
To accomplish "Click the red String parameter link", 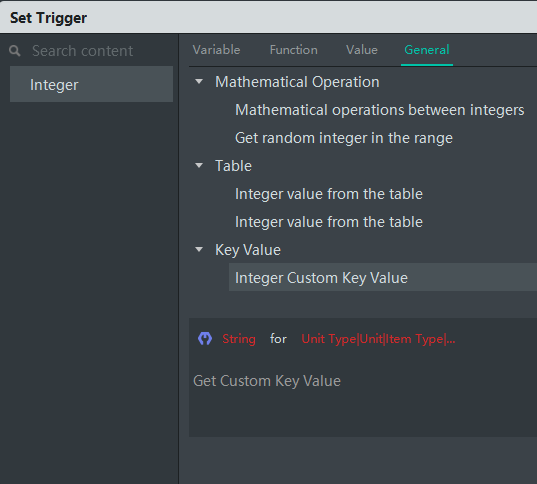I will coord(239,339).
